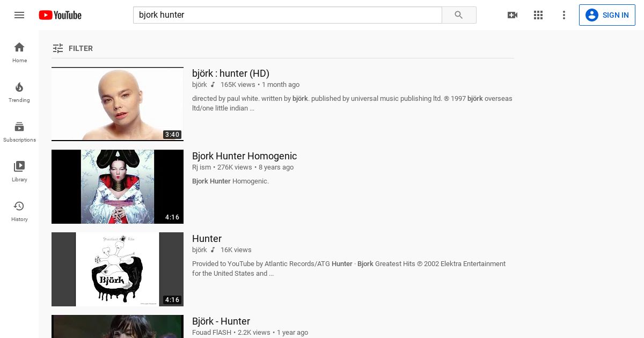Open the Greatest Hits 'Hunter' thumbnail
The height and width of the screenshot is (338, 644).
[118, 269]
